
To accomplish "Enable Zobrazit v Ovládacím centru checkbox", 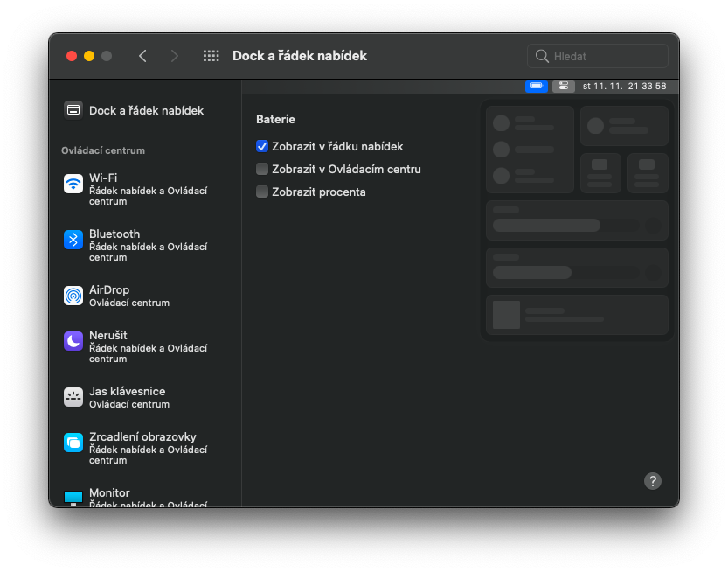I will (x=262, y=169).
